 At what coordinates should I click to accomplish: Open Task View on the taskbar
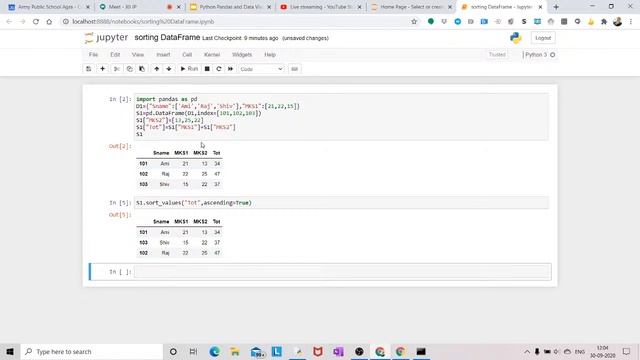pyautogui.click(x=193, y=351)
